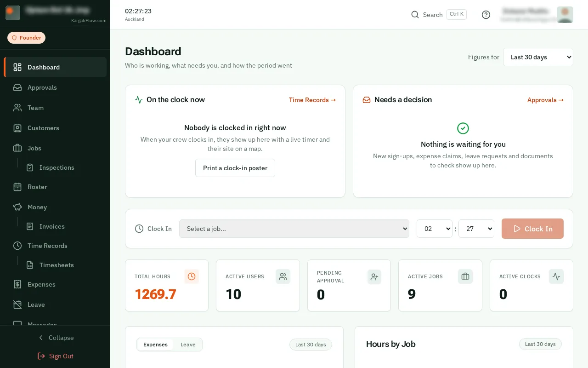Open the help question mark icon
Image resolution: width=588 pixels, height=368 pixels.
tap(486, 15)
